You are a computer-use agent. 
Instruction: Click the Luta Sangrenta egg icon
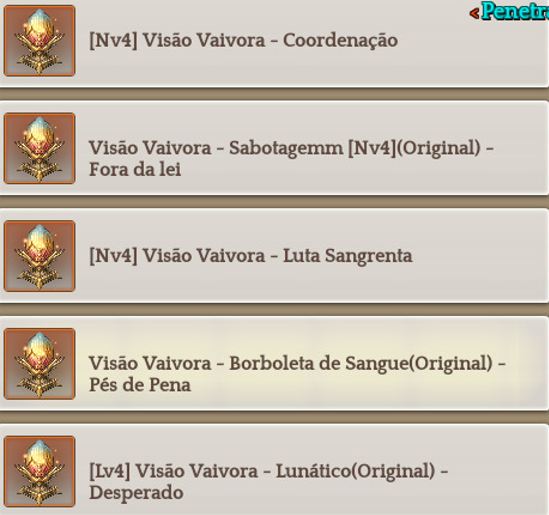[x=40, y=256]
